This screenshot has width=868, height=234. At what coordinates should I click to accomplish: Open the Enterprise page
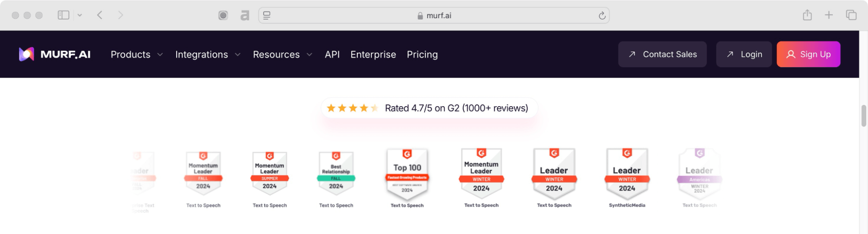click(x=373, y=55)
